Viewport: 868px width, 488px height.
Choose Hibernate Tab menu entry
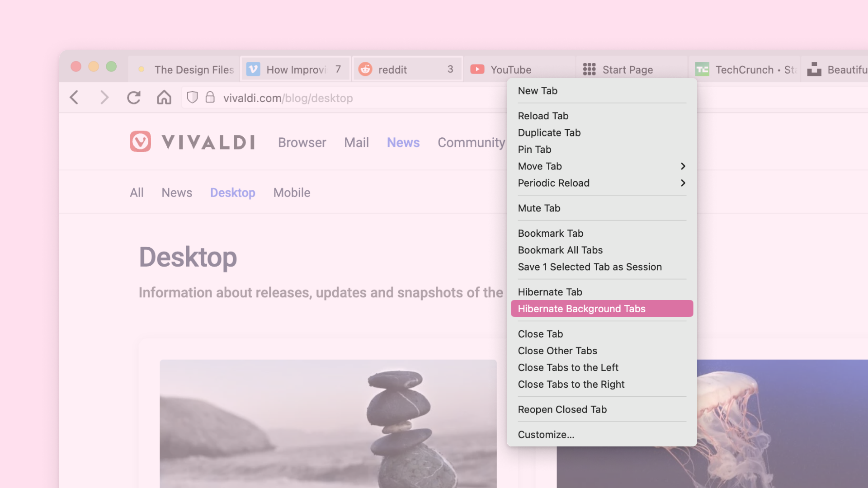[x=602, y=292]
